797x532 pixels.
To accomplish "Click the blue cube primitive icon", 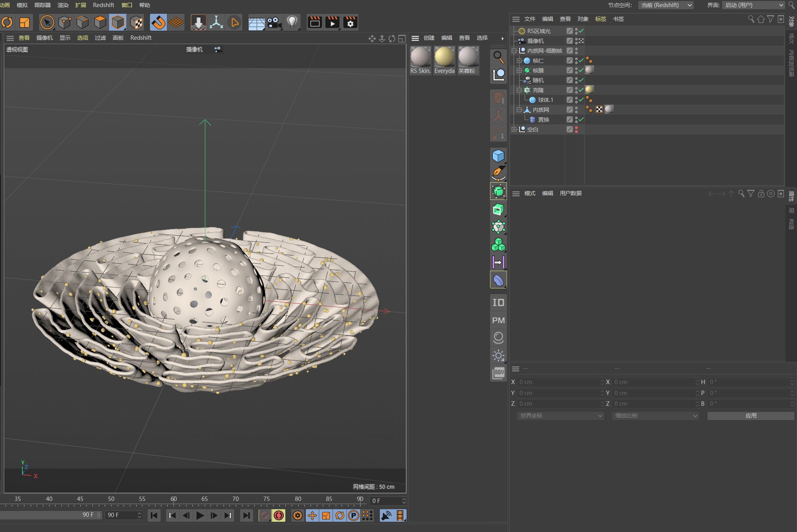I will tap(498, 156).
